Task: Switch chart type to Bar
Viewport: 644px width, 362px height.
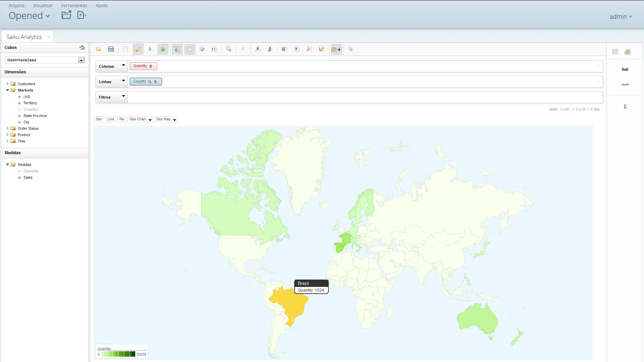Action: [x=99, y=119]
